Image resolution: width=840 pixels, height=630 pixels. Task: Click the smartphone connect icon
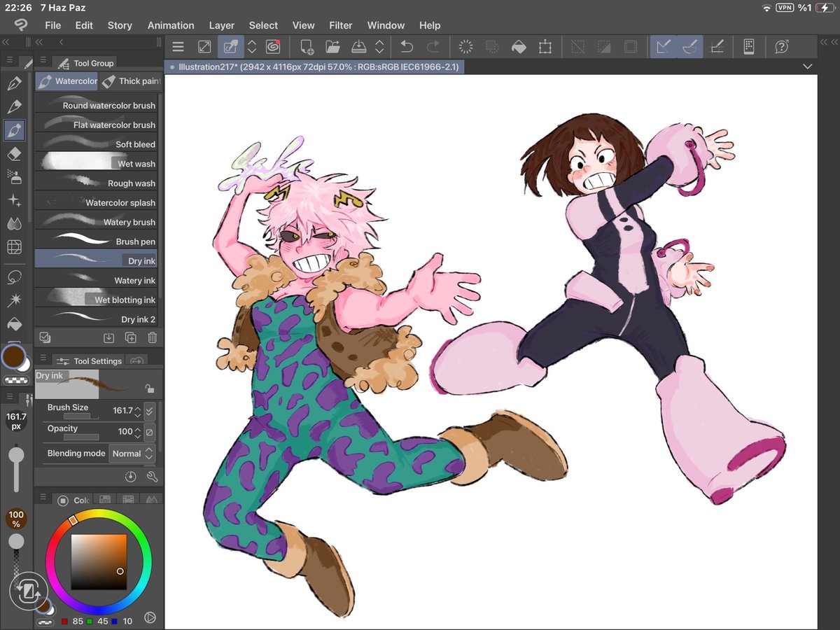point(748,47)
